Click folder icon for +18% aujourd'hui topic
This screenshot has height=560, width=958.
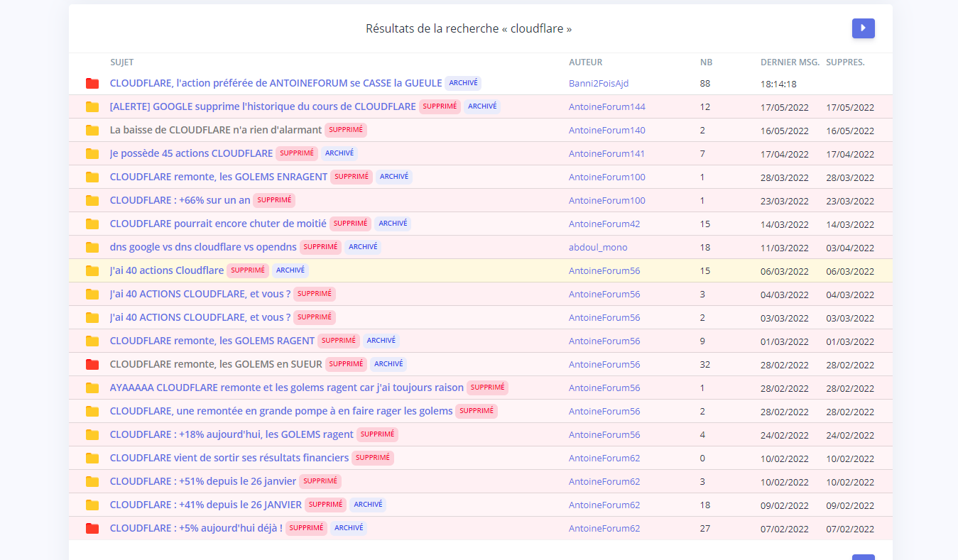[92, 435]
